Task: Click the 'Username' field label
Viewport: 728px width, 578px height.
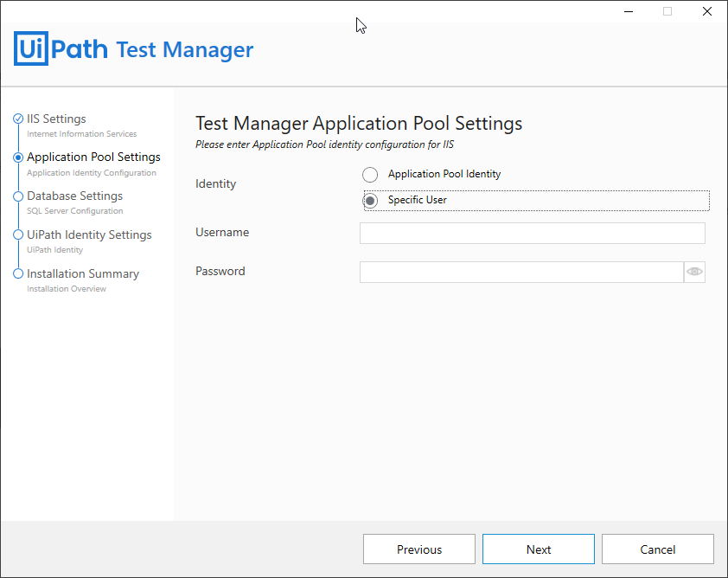Action: point(222,232)
